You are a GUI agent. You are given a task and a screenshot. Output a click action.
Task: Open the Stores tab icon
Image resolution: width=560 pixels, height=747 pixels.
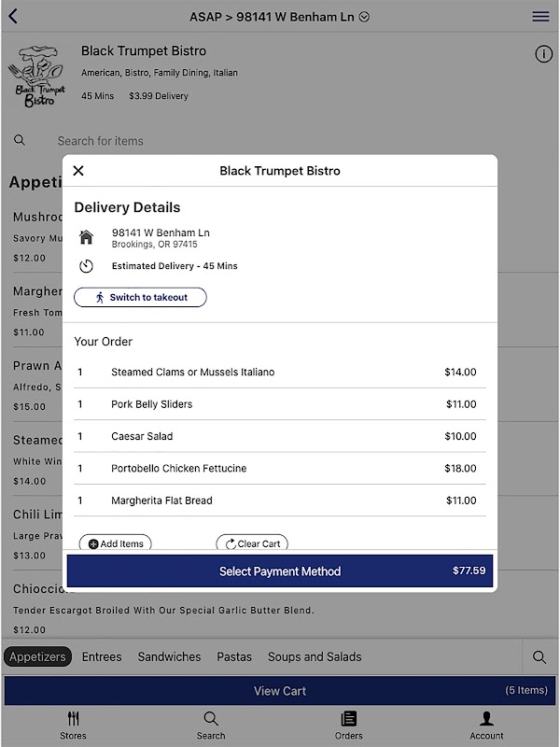click(74, 725)
